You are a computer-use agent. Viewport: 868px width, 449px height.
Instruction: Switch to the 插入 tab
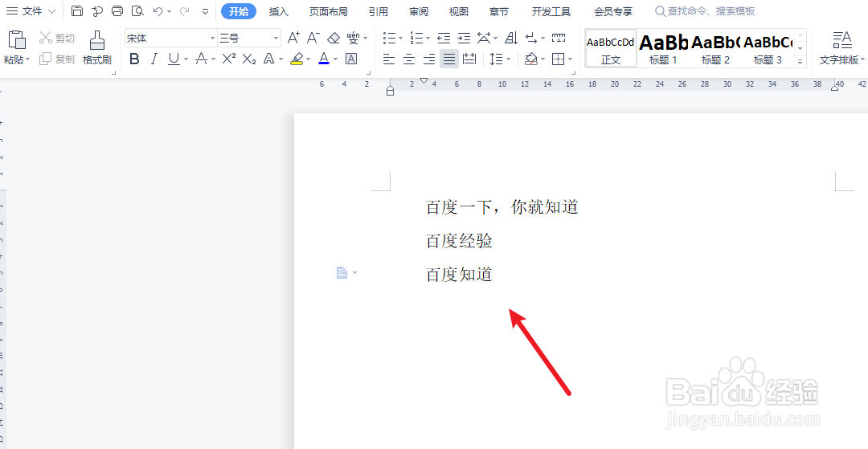click(x=278, y=11)
